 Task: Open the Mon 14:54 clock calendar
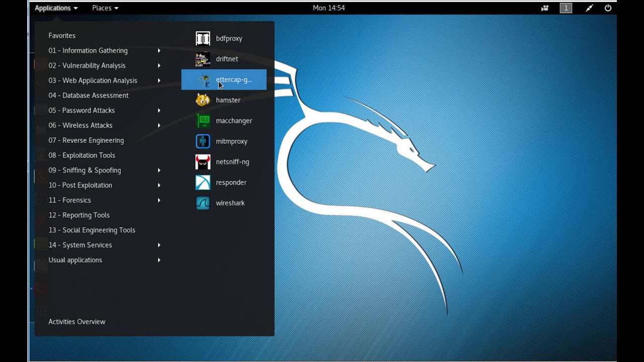329,8
